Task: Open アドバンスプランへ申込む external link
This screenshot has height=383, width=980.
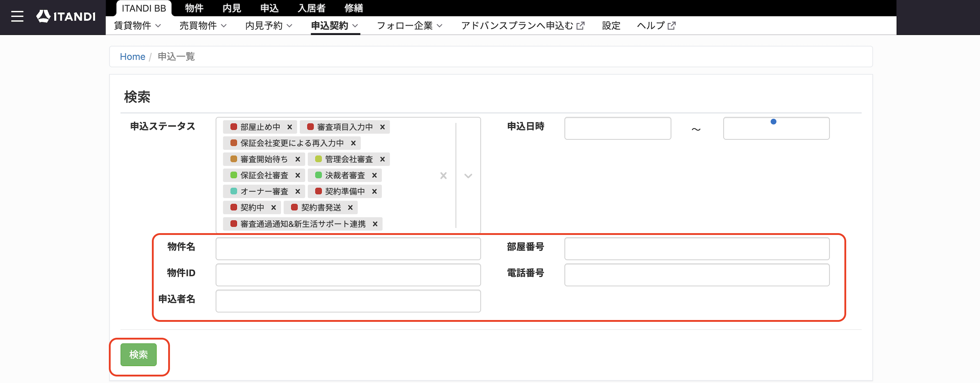Action: click(523, 25)
